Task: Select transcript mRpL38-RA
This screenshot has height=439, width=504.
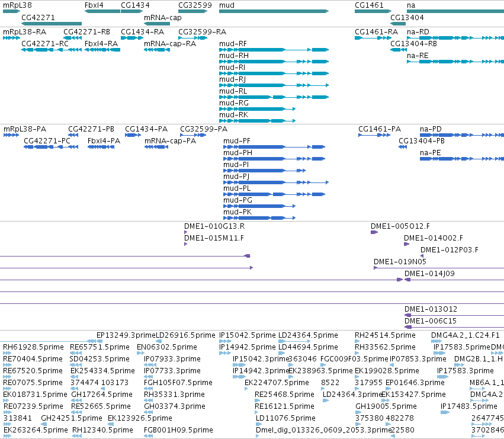Action: point(12,38)
